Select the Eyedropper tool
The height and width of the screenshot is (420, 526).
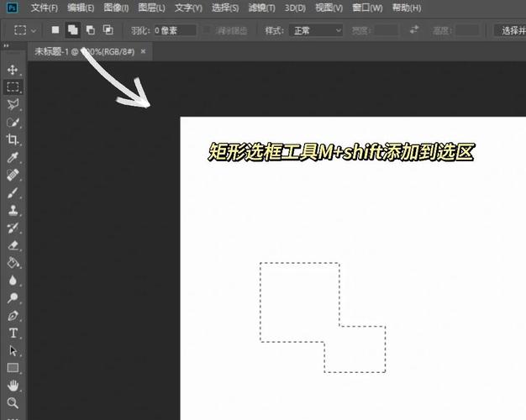tap(13, 157)
